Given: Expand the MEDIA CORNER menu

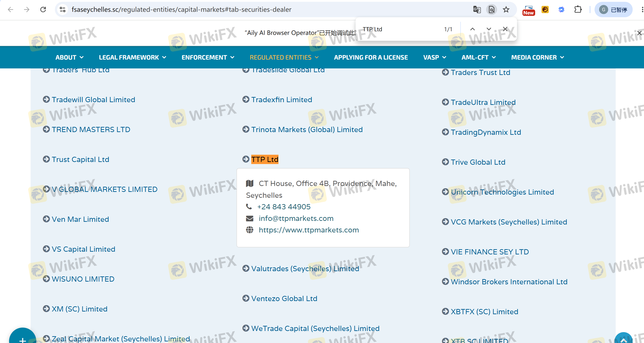Looking at the screenshot, I should [537, 57].
